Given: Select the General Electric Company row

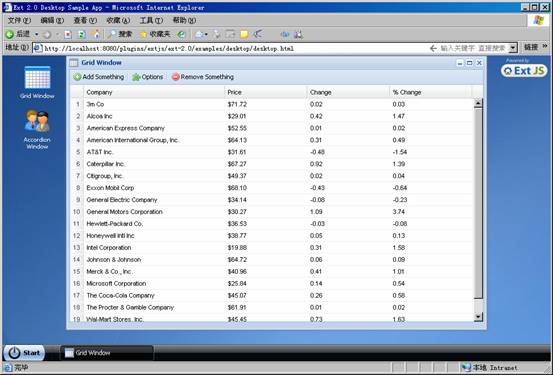Looking at the screenshot, I should 272,200.
